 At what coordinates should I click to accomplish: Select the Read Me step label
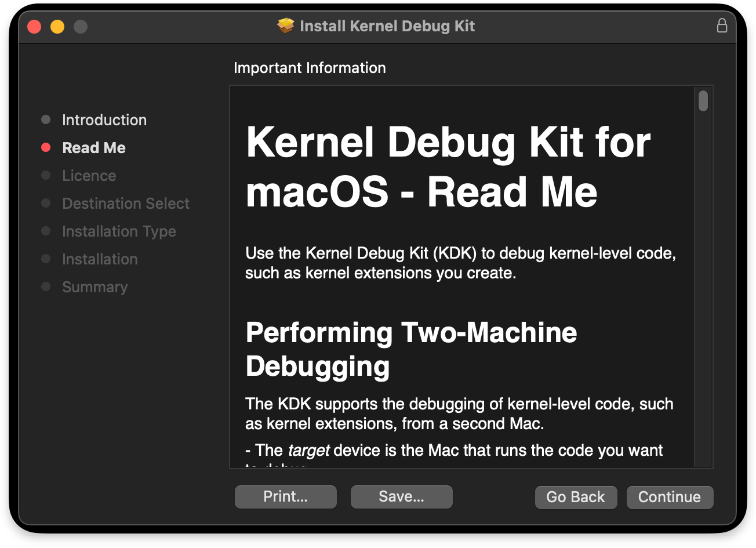click(x=94, y=148)
